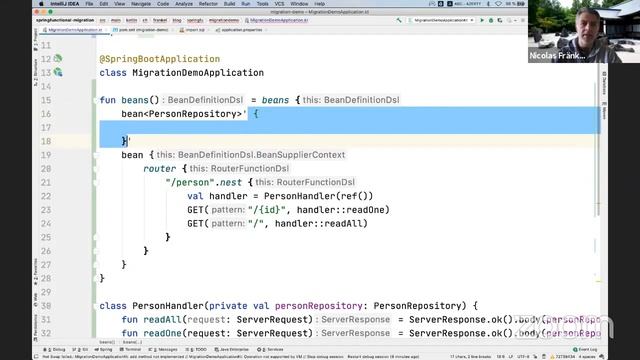640x360 pixels.
Task: Click the Wi-Fi icon in macOS menu bar
Action: click(x=498, y=4)
